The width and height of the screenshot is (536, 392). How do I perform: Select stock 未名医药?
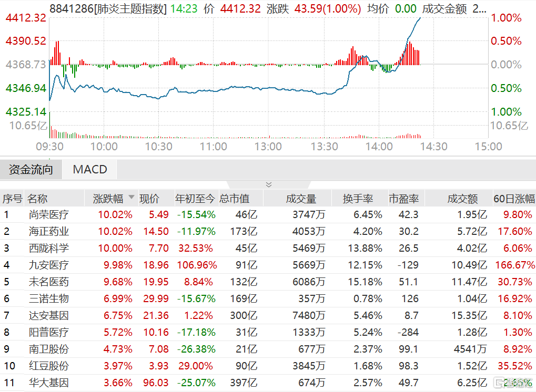(49, 282)
